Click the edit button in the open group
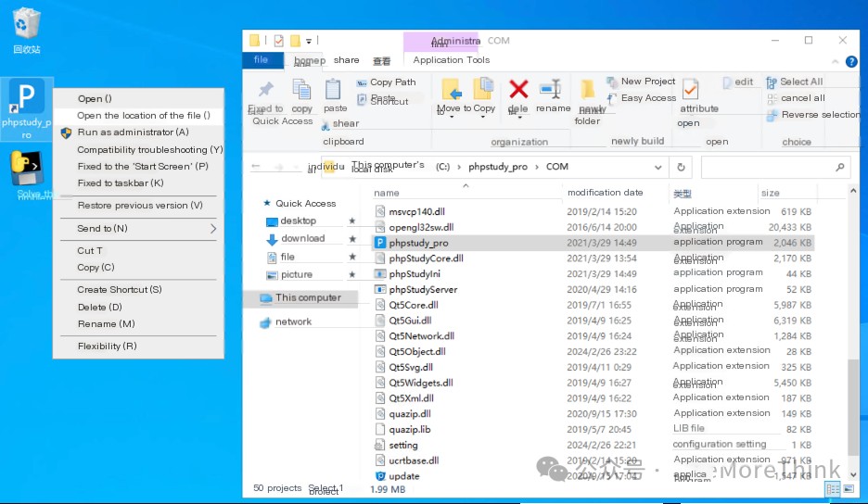Image resolution: width=868 pixels, height=504 pixels. point(738,82)
